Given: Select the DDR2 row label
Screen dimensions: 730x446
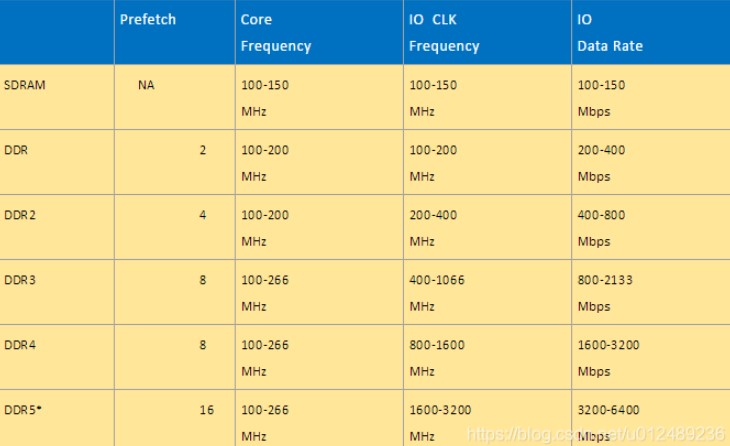Looking at the screenshot, I should click(21, 215).
